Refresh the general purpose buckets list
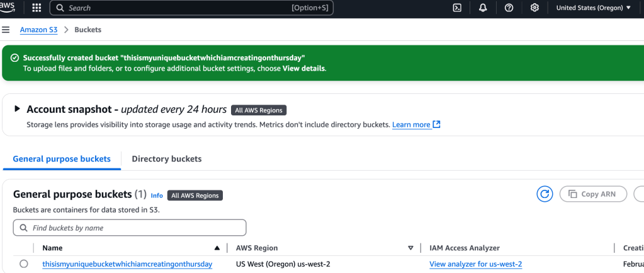Screen dimensions: 644x273 545,194
